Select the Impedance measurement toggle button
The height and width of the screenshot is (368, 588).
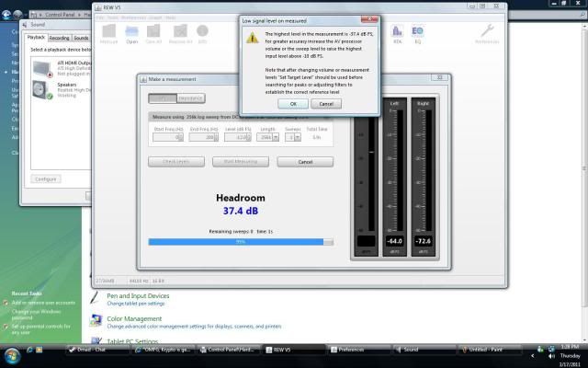191,98
